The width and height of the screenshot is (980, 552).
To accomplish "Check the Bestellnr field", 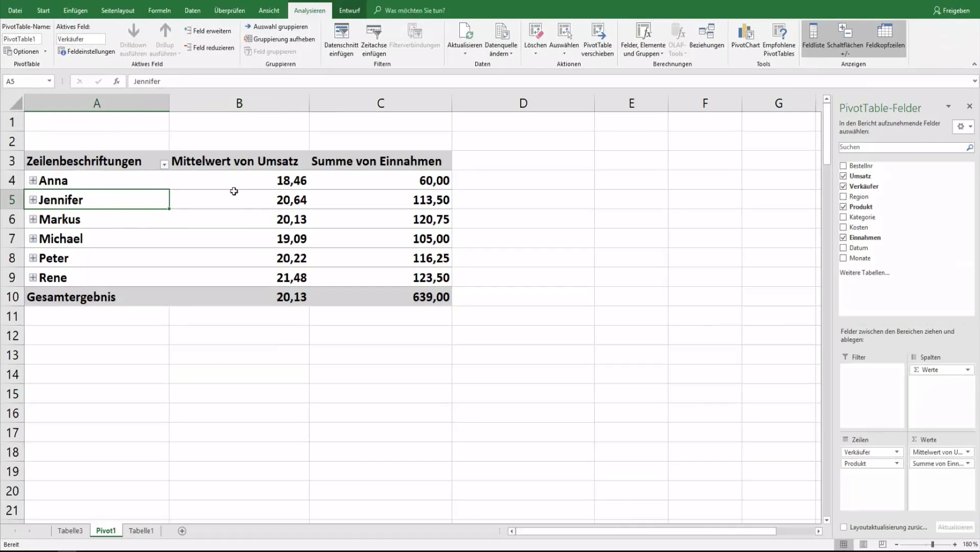I will coord(843,166).
